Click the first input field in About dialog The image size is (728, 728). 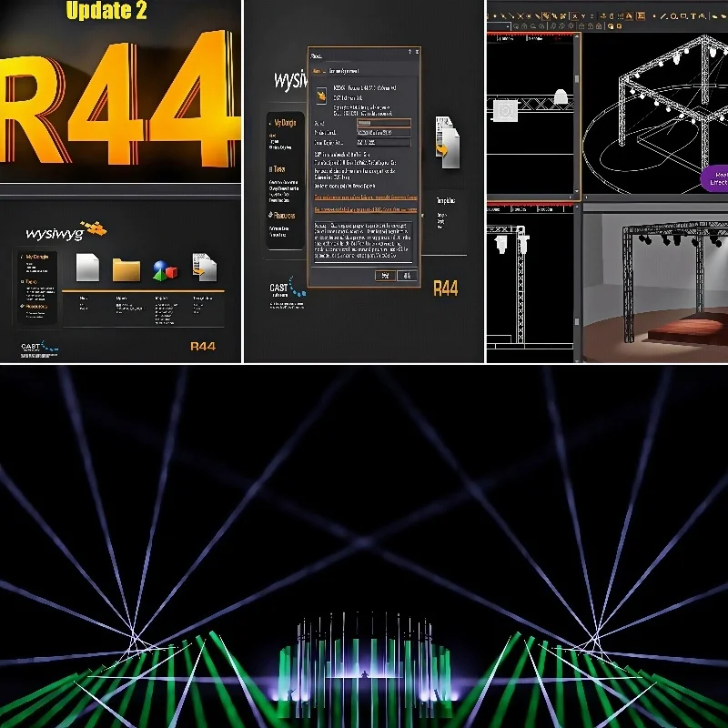pyautogui.click(x=383, y=123)
